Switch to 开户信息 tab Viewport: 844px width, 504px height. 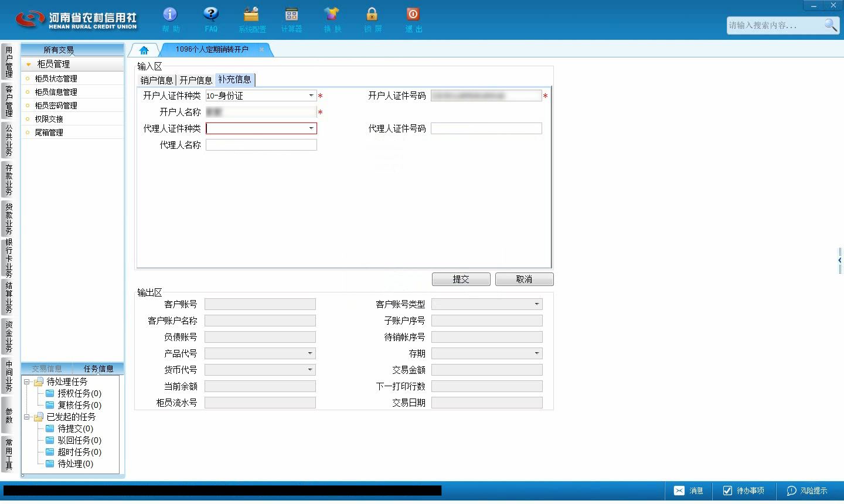coord(196,80)
